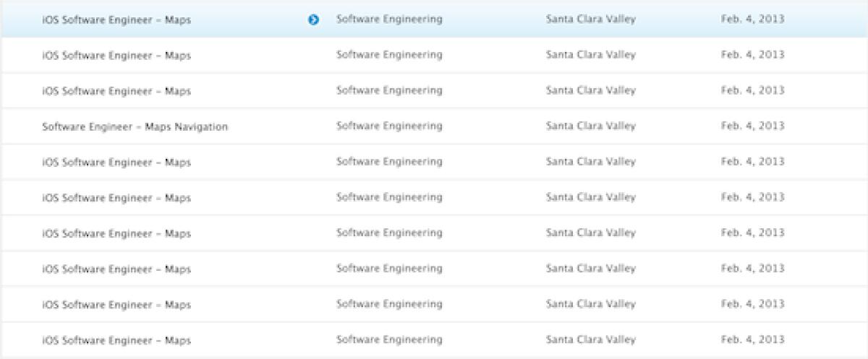Click Santa Clara Valley in the highlighted row

point(591,20)
